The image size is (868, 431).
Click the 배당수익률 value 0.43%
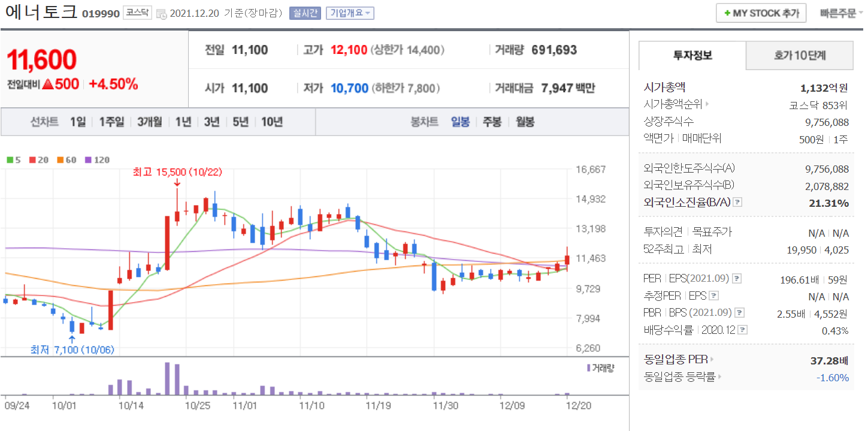click(836, 331)
